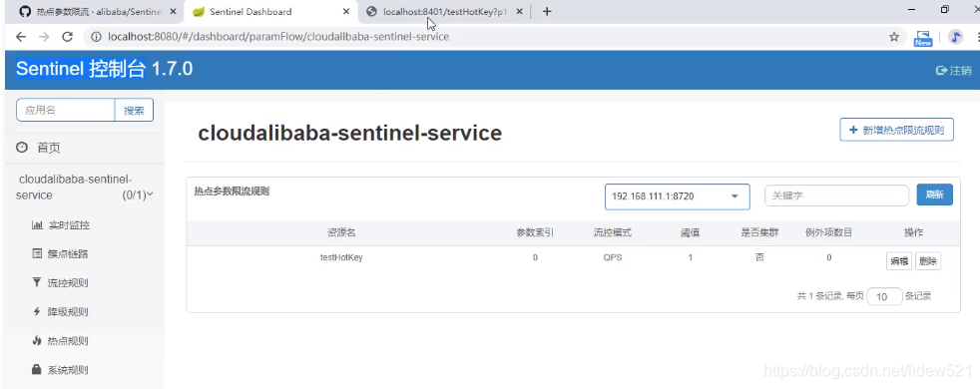This screenshot has width=980, height=389.
Task: Click the 阈值 column header
Action: pyautogui.click(x=690, y=232)
